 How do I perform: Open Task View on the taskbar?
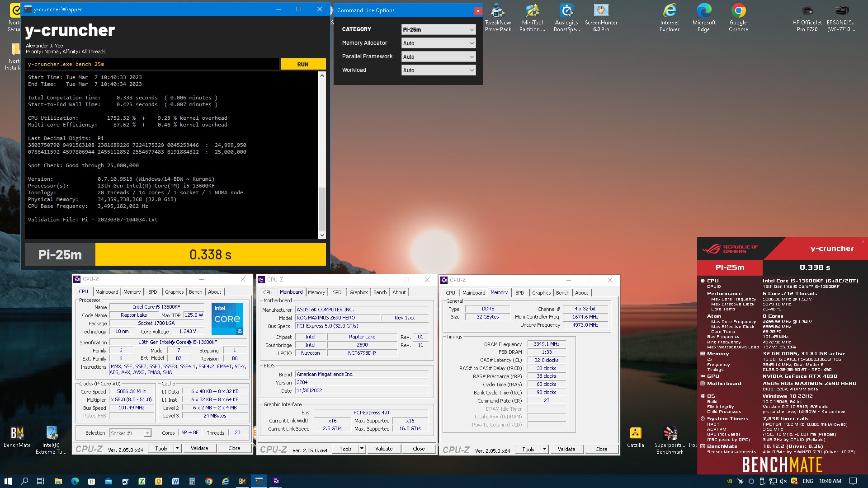click(41, 481)
